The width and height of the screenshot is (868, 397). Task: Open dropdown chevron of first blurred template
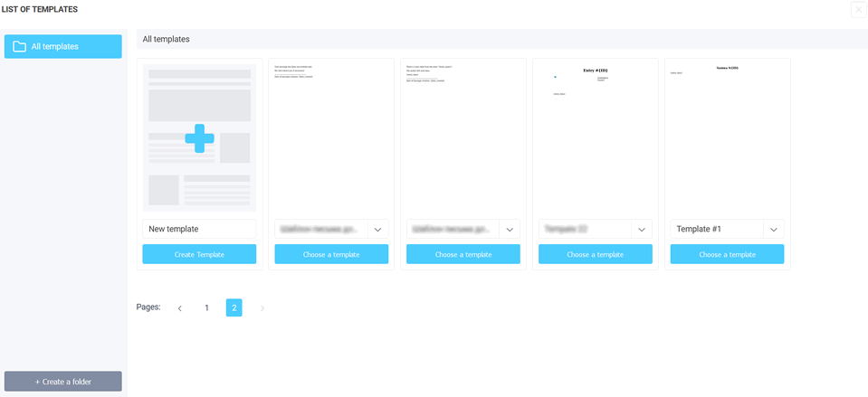coord(377,230)
